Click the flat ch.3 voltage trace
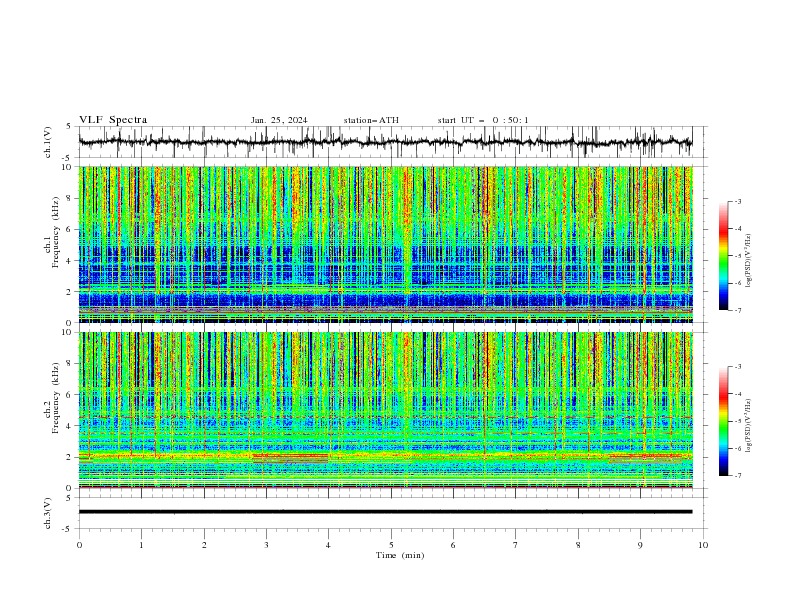792x612 pixels. (385, 512)
